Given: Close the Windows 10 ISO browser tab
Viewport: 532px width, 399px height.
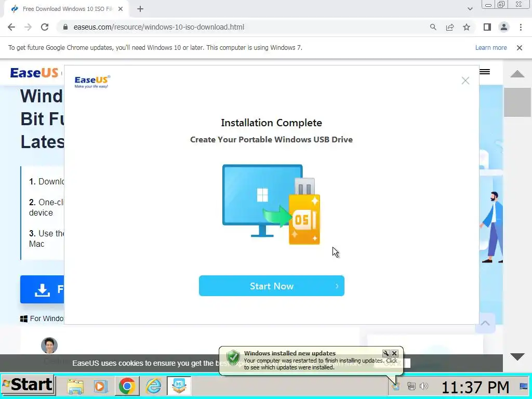Looking at the screenshot, I should (121, 9).
